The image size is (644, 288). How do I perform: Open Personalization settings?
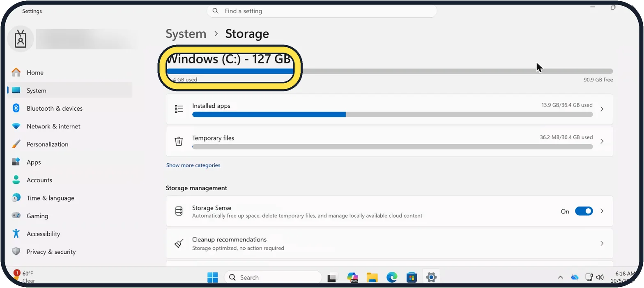coord(70,144)
